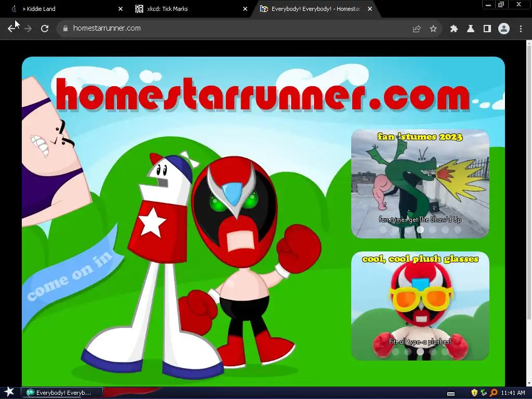
Task: Select first carousel dot on plush glasses card
Action: [x=395, y=352]
